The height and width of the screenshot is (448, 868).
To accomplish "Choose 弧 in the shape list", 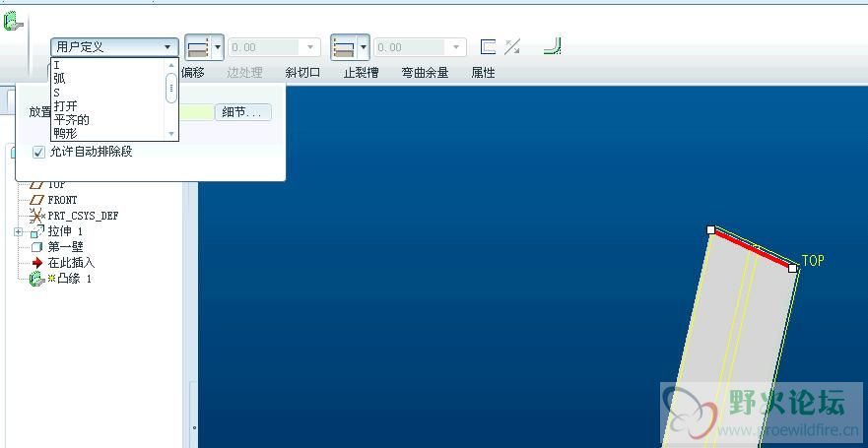I will tap(59, 79).
